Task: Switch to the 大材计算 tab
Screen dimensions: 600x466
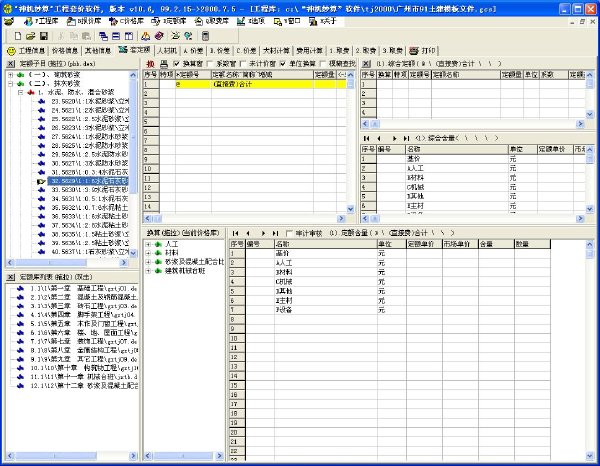Action: [276, 51]
